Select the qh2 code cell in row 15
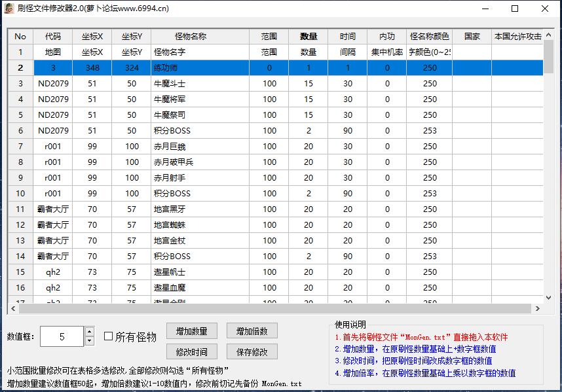Screen dimensions: 562x392 click(53, 272)
